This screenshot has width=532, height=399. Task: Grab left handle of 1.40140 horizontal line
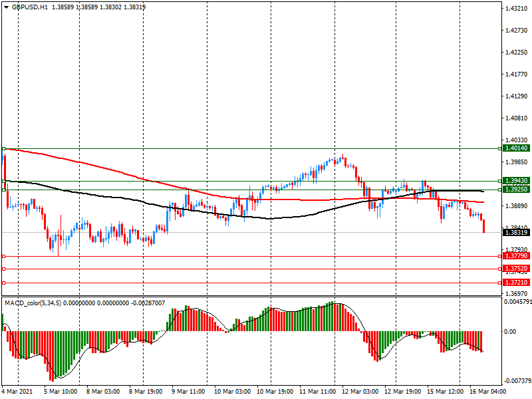[3, 148]
